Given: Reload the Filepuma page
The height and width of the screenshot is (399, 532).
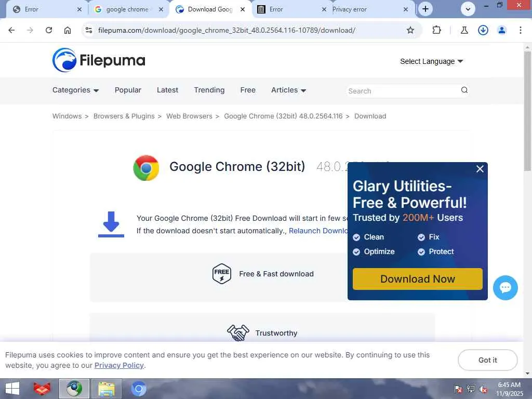Looking at the screenshot, I should [x=49, y=30].
